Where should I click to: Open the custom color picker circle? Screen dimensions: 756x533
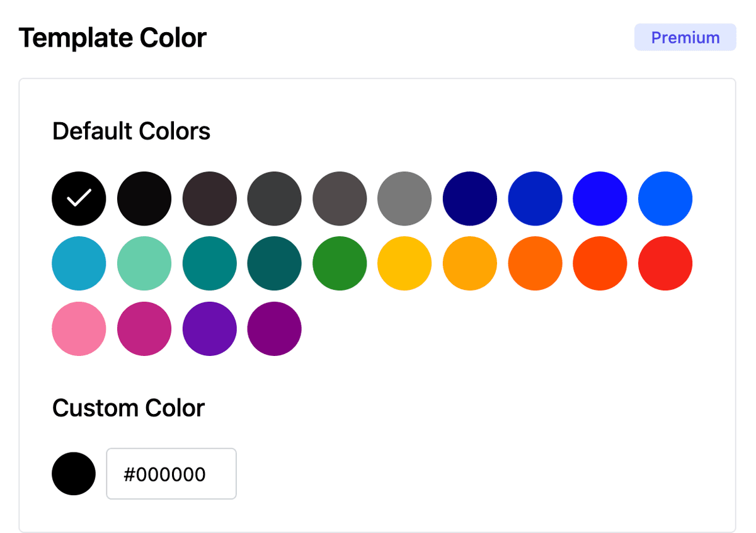pyautogui.click(x=74, y=474)
